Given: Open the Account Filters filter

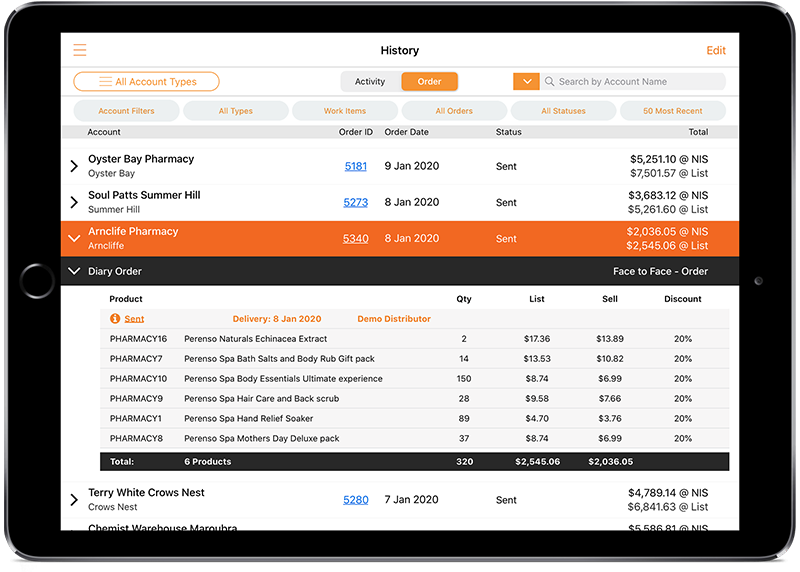Looking at the screenshot, I should pyautogui.click(x=126, y=111).
